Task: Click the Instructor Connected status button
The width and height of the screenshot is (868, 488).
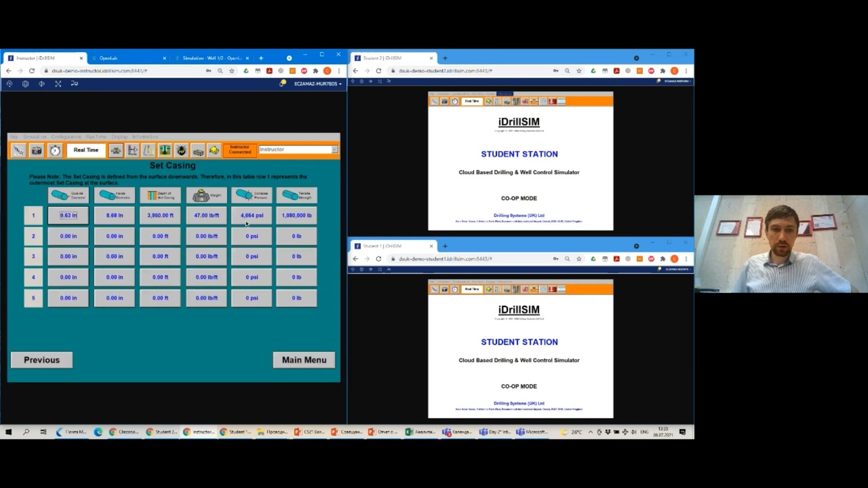Action: 239,150
